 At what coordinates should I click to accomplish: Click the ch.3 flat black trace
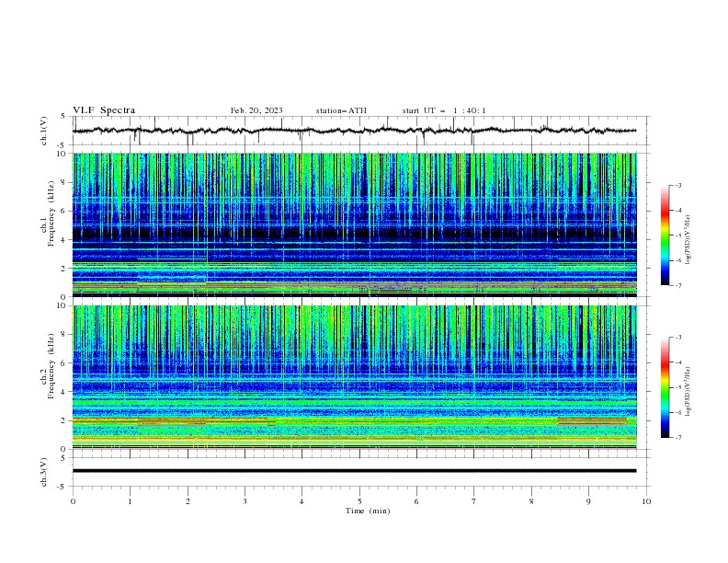(354, 471)
